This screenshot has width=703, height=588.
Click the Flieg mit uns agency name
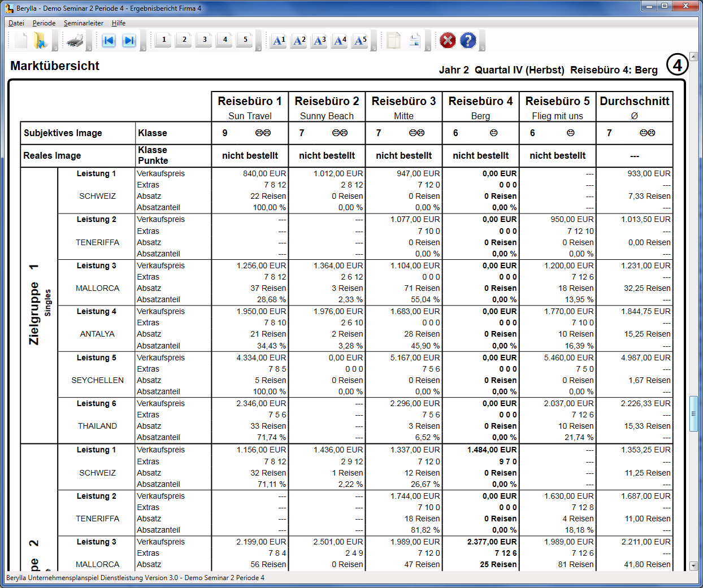(x=557, y=116)
